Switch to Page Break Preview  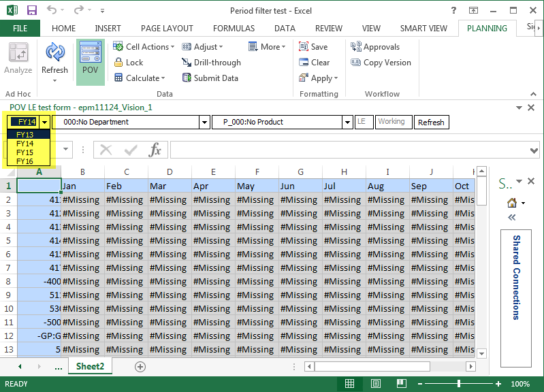point(402,384)
